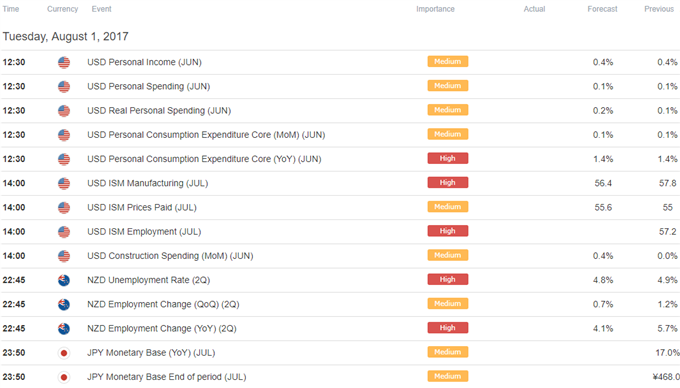Sort by the Time column header
The width and height of the screenshot is (680, 388).
coord(11,9)
